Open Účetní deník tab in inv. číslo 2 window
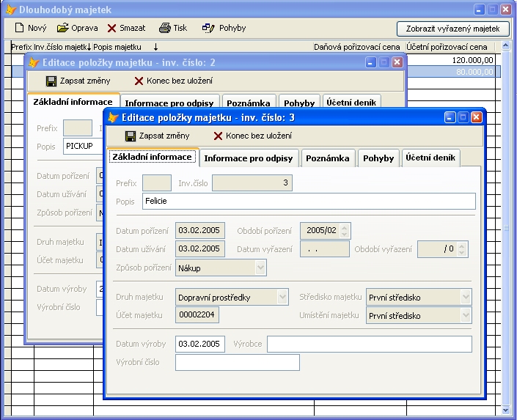Viewport: 517px width, 420px height. (351, 103)
